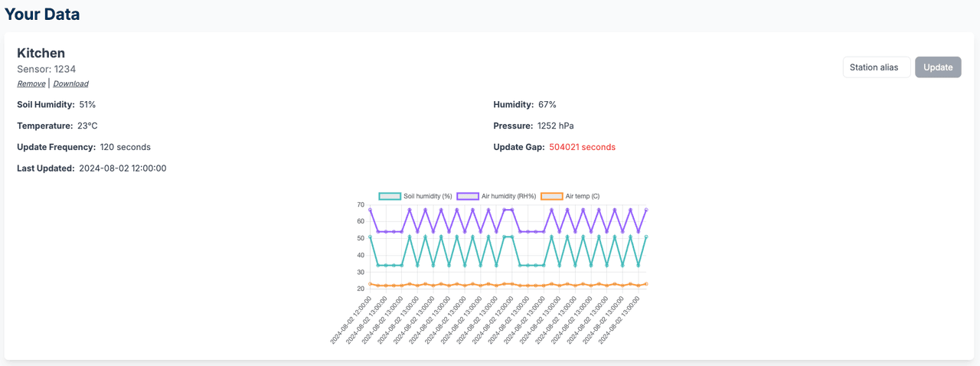The height and width of the screenshot is (366, 980).
Task: Toggle the 'Soil humidity (%)' legend label
Action: click(x=428, y=197)
